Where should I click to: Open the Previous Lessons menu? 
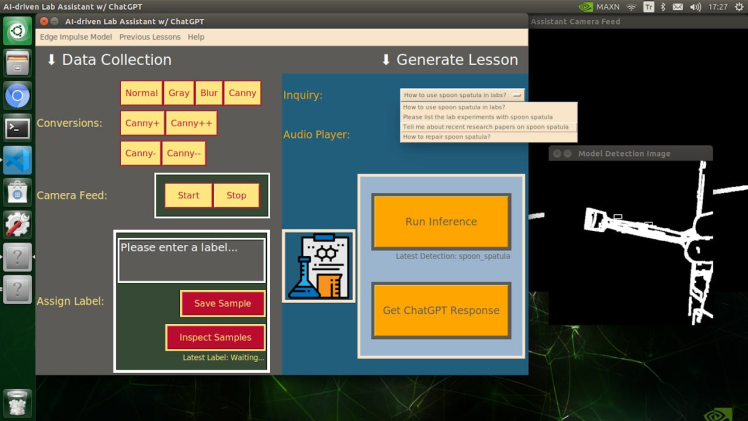click(x=150, y=37)
